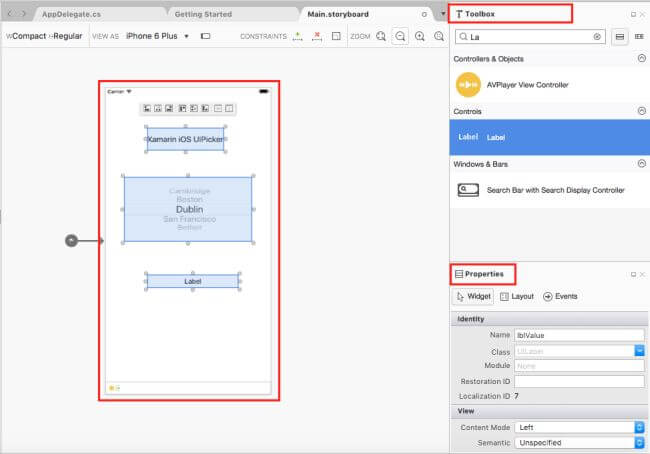Reset zoom to actual size
Image resolution: width=650 pixels, height=454 pixels.
(x=439, y=36)
